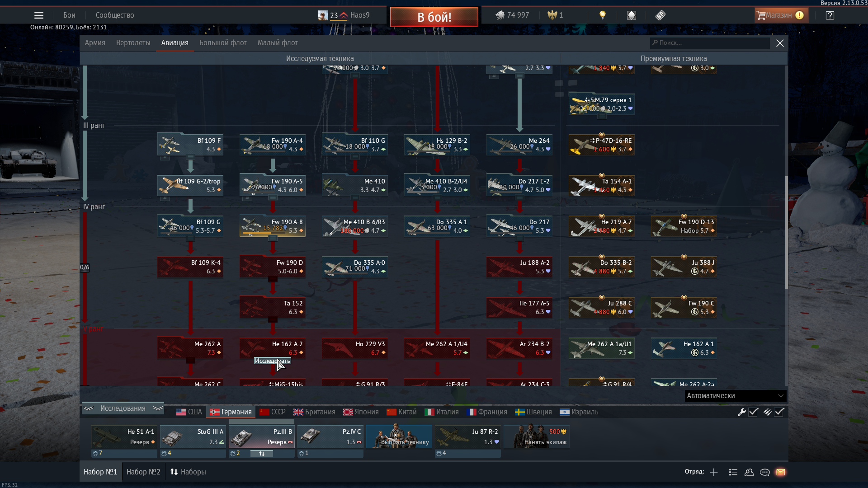The height and width of the screenshot is (488, 868).
Task: Open the contacts people icon
Action: 749,472
